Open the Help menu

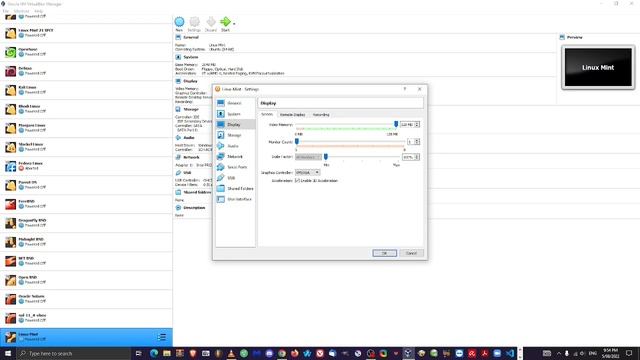click(38, 11)
